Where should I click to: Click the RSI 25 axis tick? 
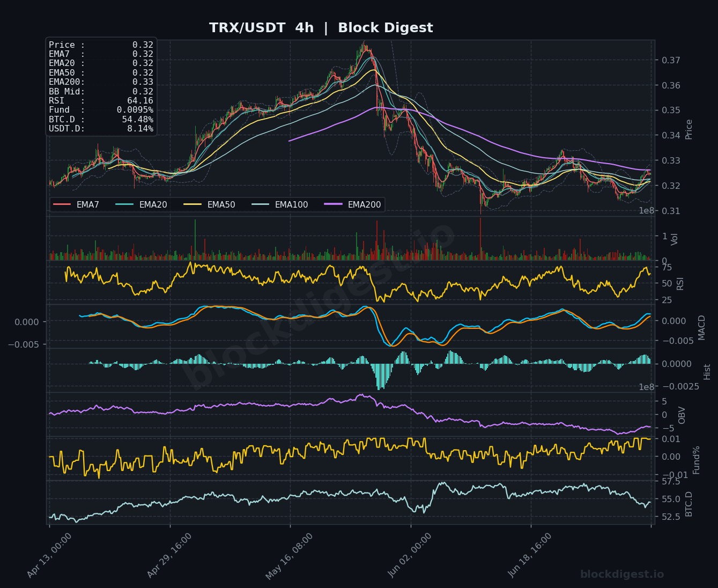(667, 300)
